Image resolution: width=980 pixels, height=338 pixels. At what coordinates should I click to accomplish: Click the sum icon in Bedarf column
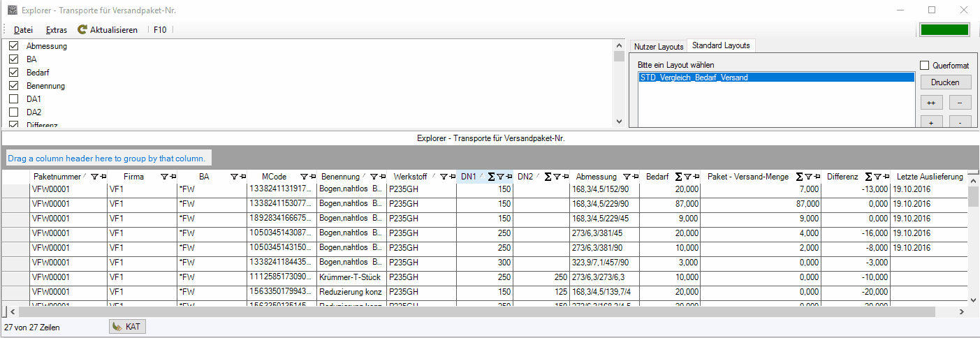[678, 177]
